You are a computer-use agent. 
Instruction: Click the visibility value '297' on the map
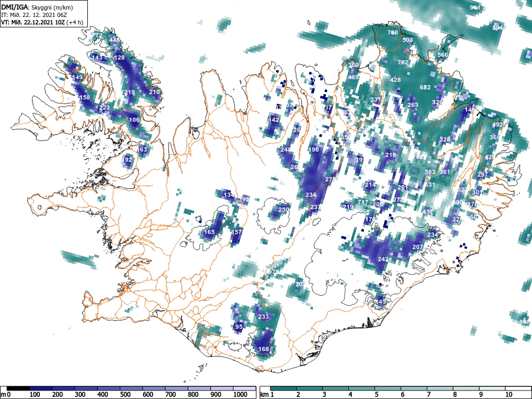click(x=483, y=174)
